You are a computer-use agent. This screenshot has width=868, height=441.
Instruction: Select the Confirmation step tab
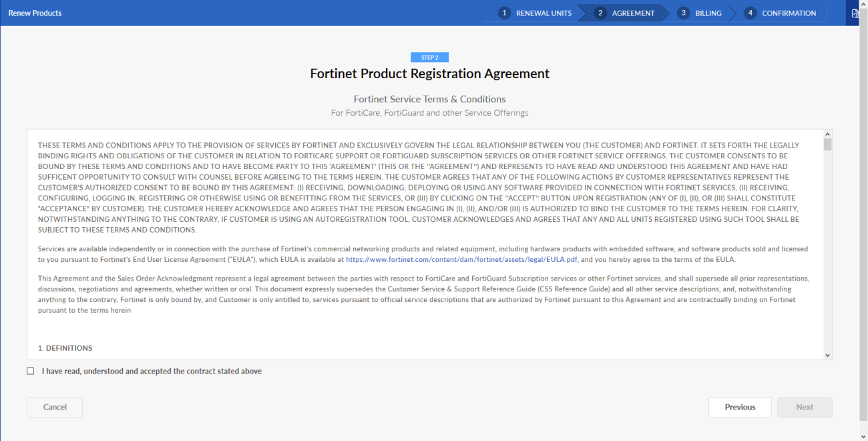781,13
